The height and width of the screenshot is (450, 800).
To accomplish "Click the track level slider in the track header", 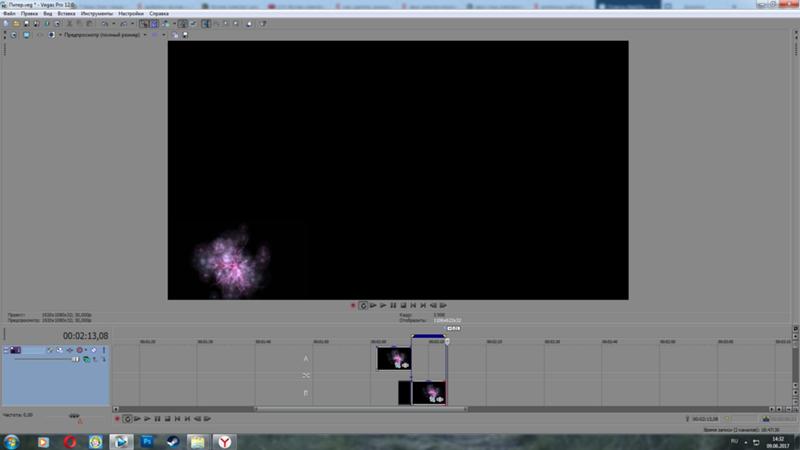I will [x=40, y=359].
